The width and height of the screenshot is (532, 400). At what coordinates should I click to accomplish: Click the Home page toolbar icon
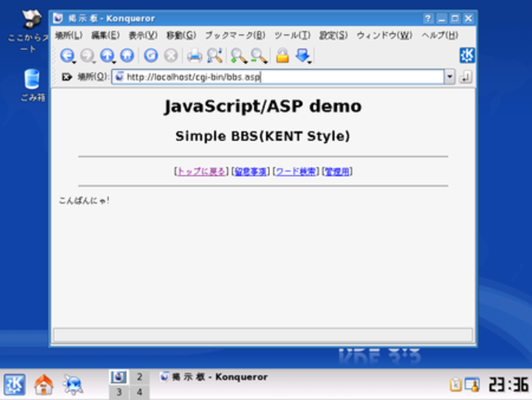[127, 55]
